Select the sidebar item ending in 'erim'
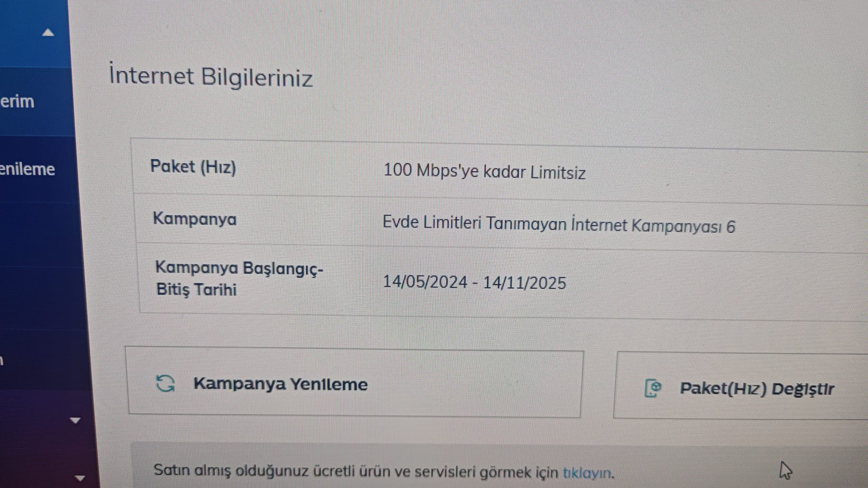This screenshot has height=488, width=868. [17, 101]
